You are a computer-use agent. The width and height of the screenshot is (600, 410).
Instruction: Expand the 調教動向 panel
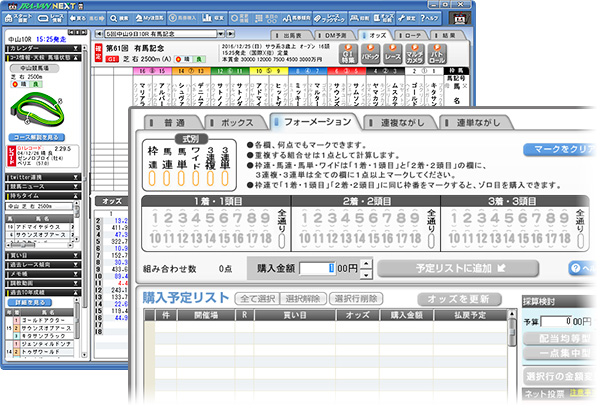point(43,283)
